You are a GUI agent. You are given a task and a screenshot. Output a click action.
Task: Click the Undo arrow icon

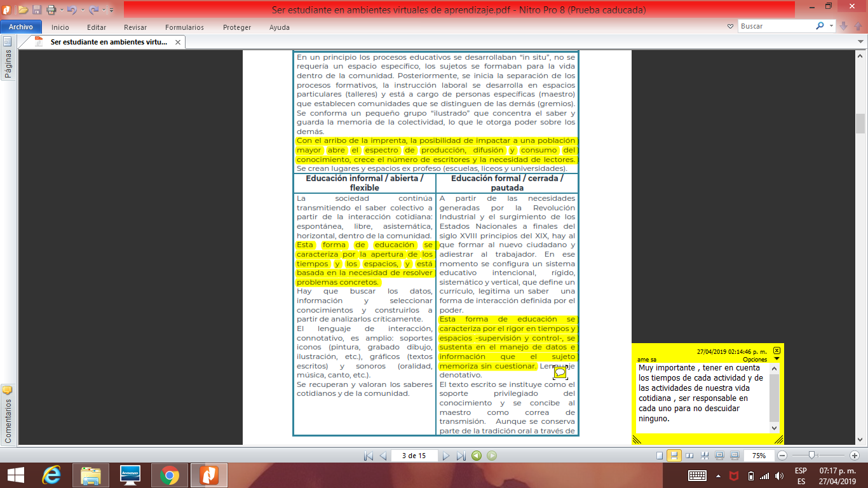pyautogui.click(x=71, y=10)
